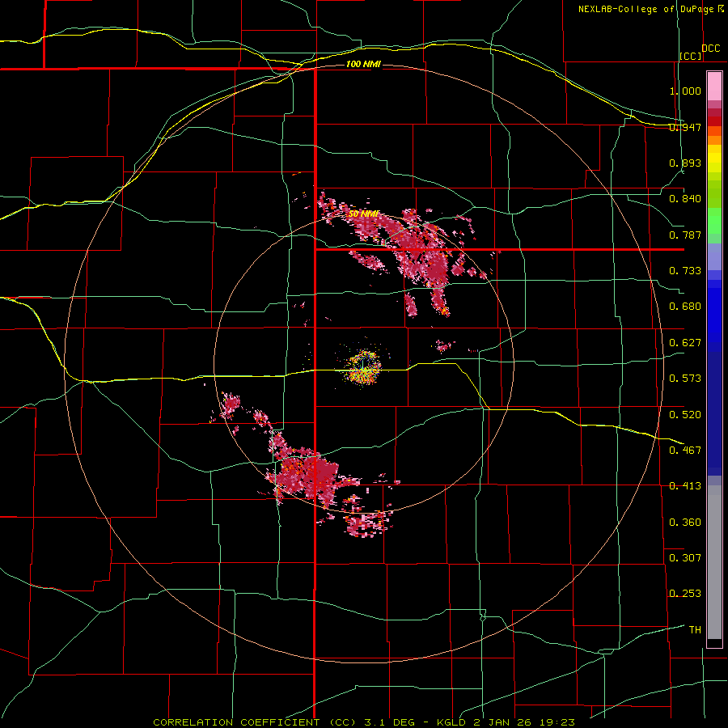
Task: Select the 0.253 scale value
Action: coord(685,594)
